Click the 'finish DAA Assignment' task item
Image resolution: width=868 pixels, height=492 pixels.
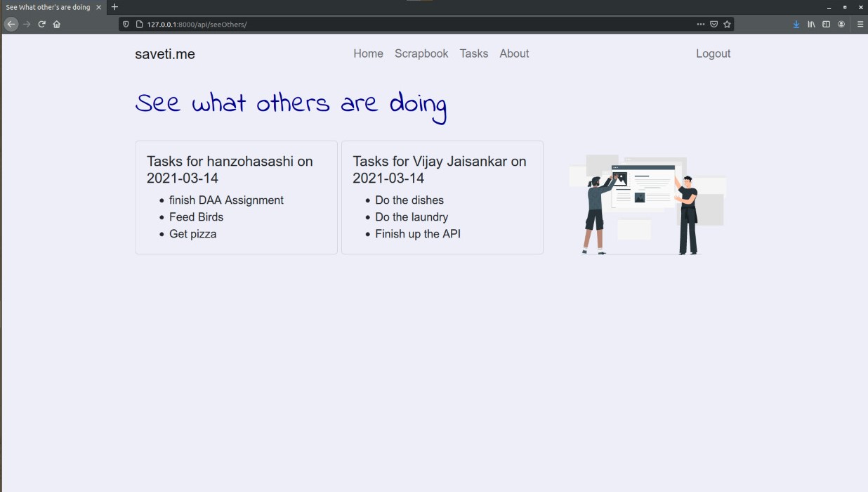[226, 200]
